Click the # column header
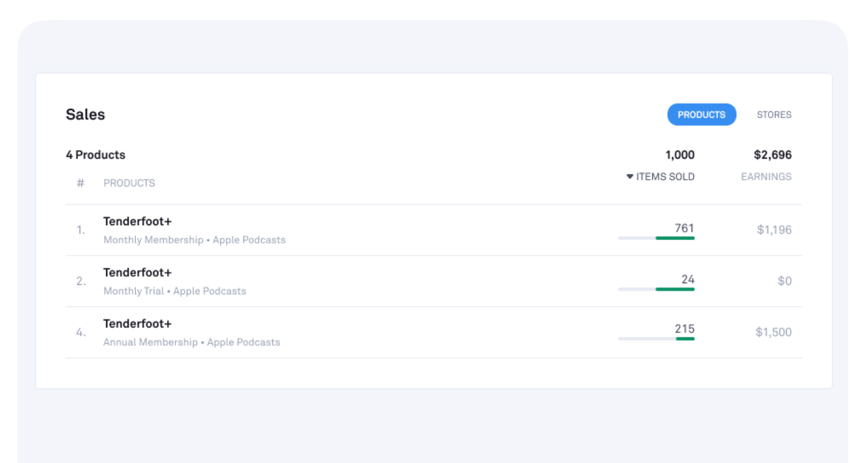Image resolution: width=868 pixels, height=463 pixels. pos(81,183)
